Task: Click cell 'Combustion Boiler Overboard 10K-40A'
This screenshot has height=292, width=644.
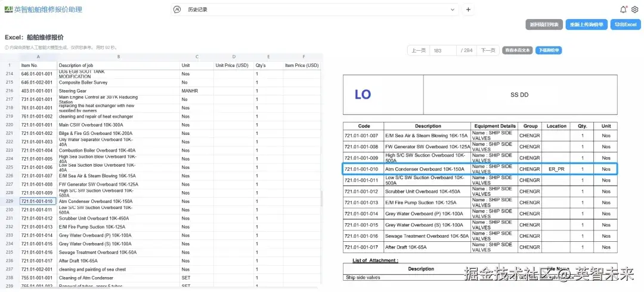Action: [x=118, y=150]
